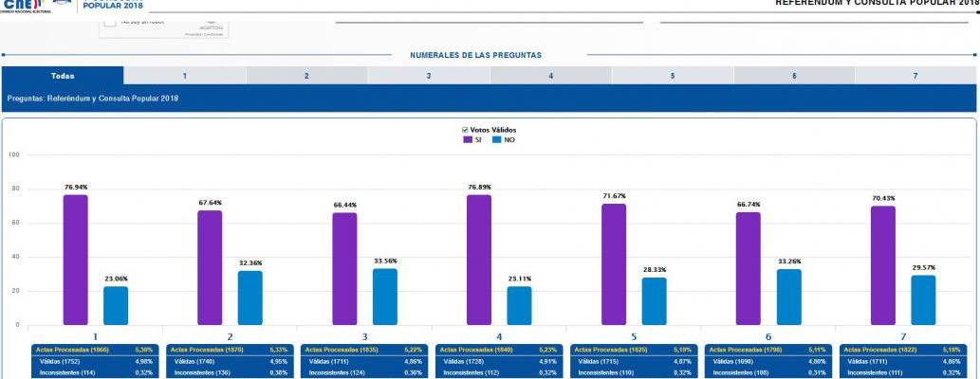Go to question tab 7
The height and width of the screenshot is (379, 980).
point(915,75)
